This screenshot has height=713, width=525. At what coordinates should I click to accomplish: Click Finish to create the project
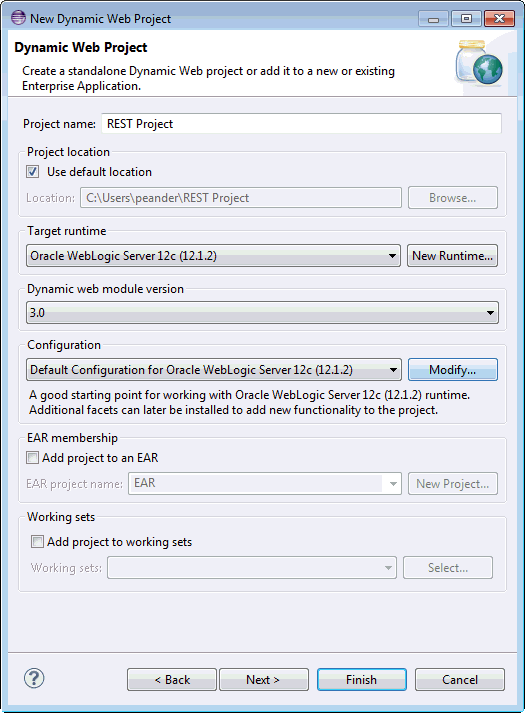coord(362,680)
